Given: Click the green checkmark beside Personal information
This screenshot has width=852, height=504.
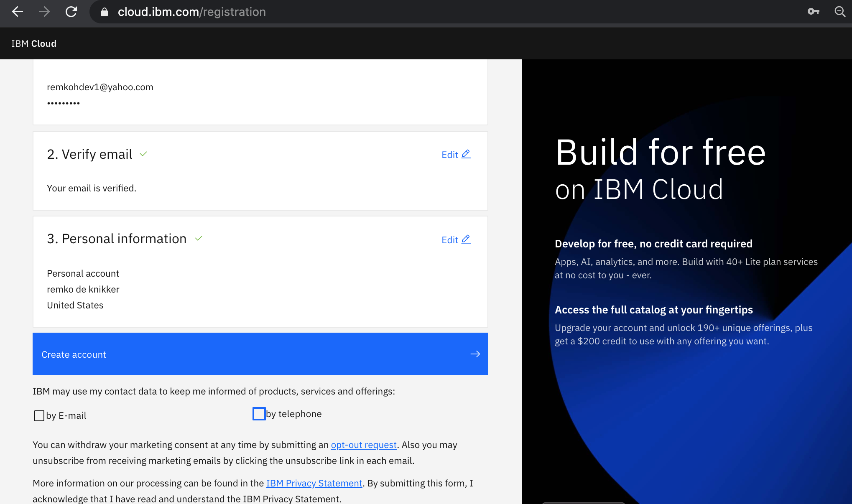Looking at the screenshot, I should (x=199, y=239).
